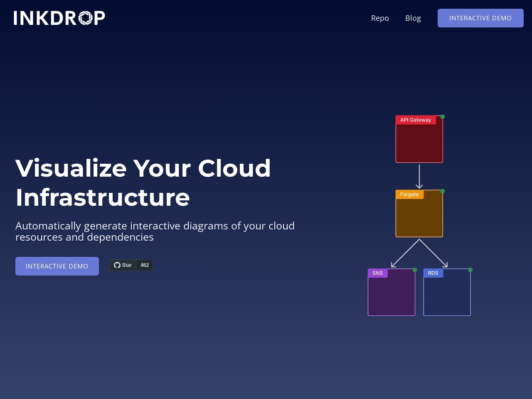Click the orange Fargate label tag
This screenshot has width=532, height=399.
coord(409,195)
